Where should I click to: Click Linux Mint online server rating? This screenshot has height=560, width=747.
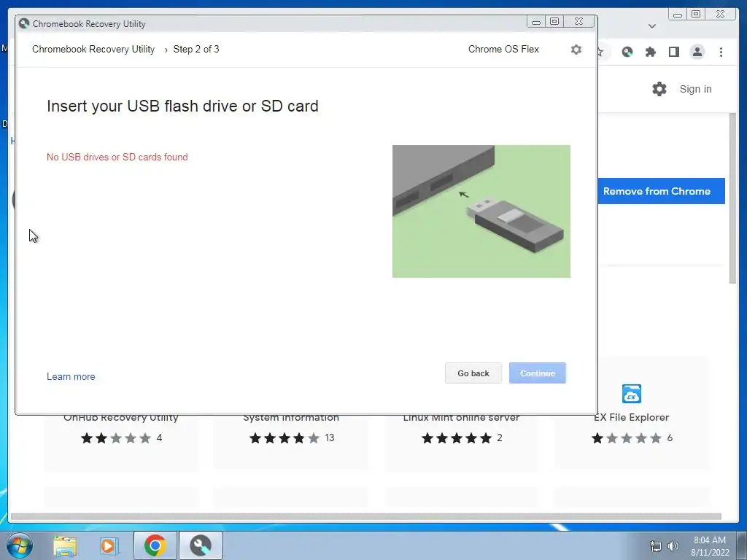(x=457, y=438)
